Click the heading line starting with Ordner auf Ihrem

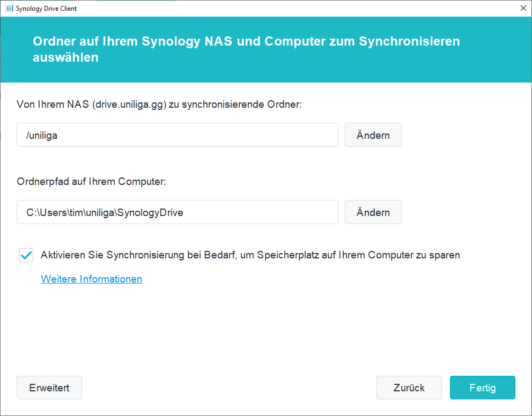click(x=246, y=41)
